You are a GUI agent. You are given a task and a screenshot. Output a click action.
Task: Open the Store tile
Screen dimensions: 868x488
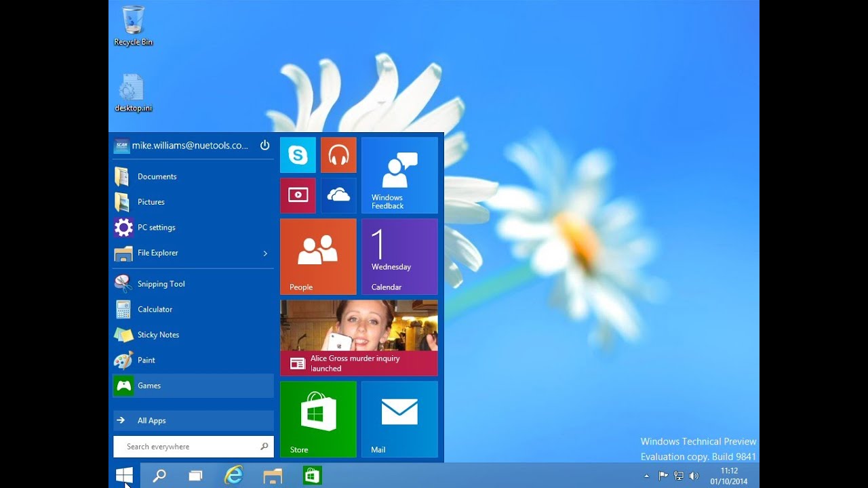click(318, 420)
